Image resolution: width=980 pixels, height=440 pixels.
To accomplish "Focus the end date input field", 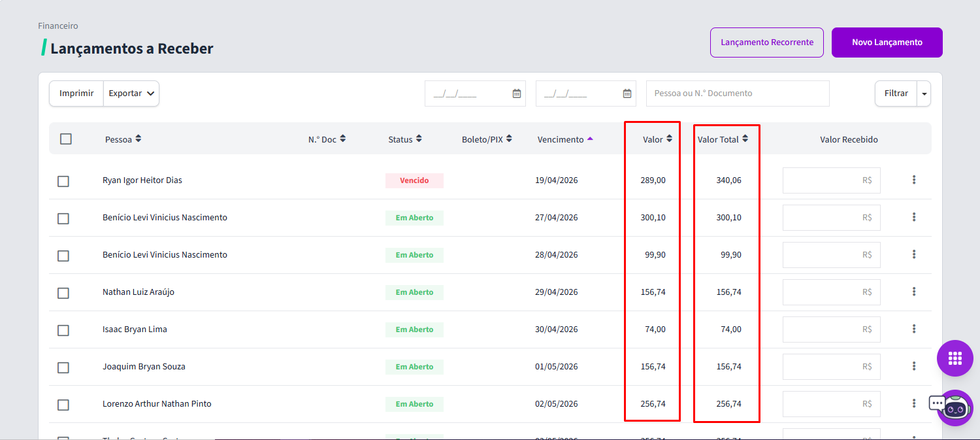I will (586, 93).
